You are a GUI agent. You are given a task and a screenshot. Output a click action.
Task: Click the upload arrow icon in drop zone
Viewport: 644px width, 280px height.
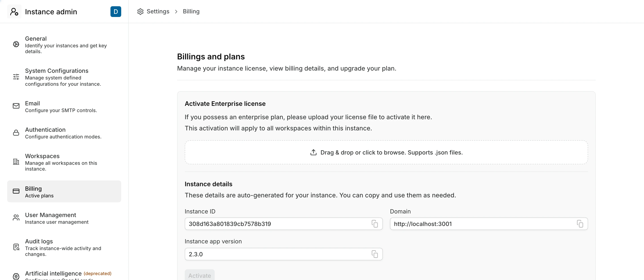click(x=314, y=152)
